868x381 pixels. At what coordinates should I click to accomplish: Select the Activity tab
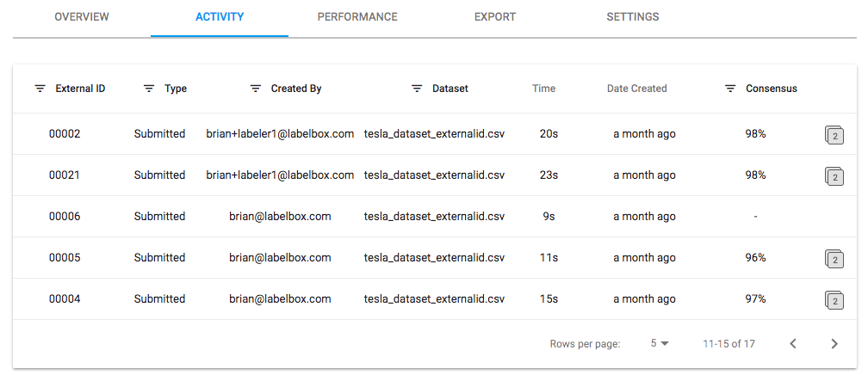(220, 17)
